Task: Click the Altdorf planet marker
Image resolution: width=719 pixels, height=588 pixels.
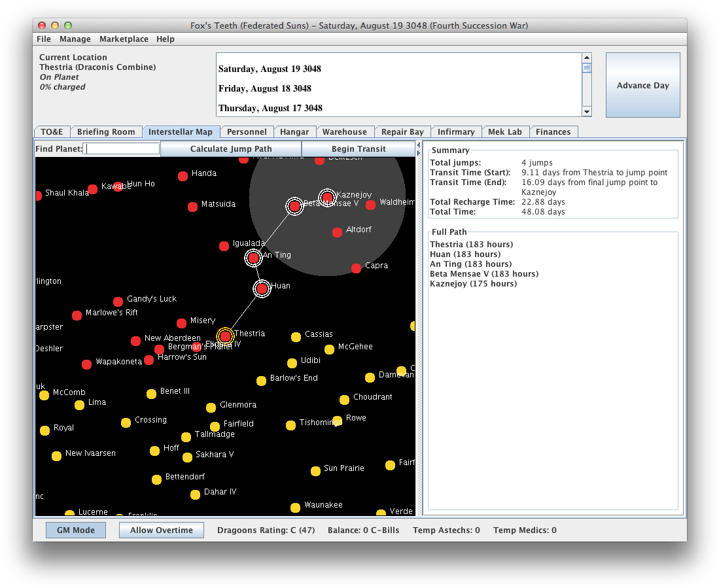Action: (x=337, y=232)
